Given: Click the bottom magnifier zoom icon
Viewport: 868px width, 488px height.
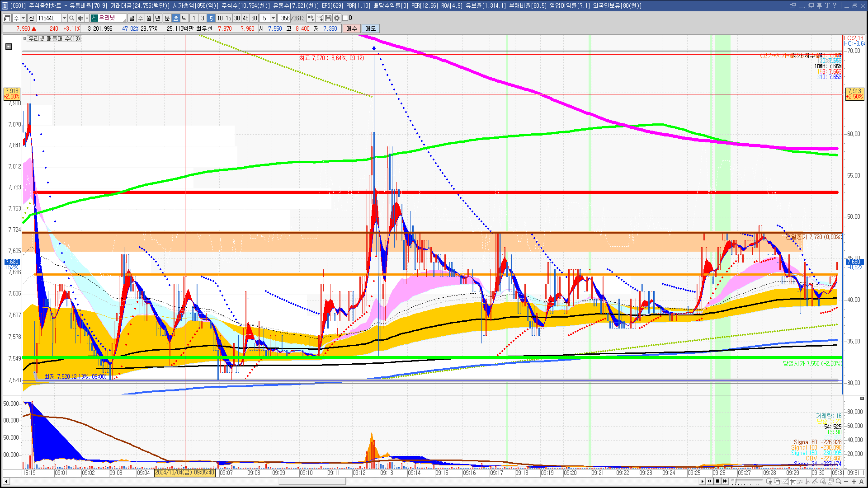Looking at the screenshot, I should (x=839, y=482).
